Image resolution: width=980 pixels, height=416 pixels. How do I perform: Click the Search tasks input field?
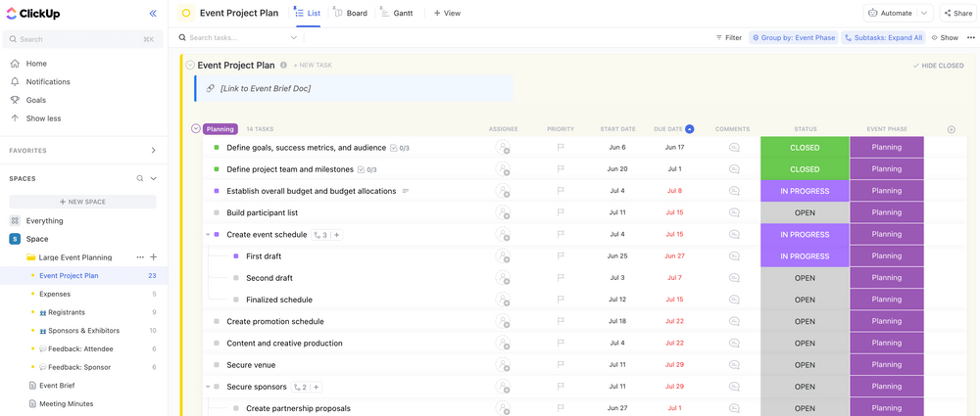pyautogui.click(x=235, y=38)
